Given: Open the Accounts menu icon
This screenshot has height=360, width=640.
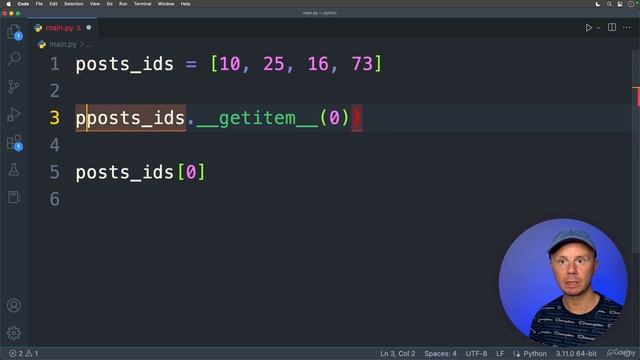Looking at the screenshot, I should pyautogui.click(x=14, y=305).
